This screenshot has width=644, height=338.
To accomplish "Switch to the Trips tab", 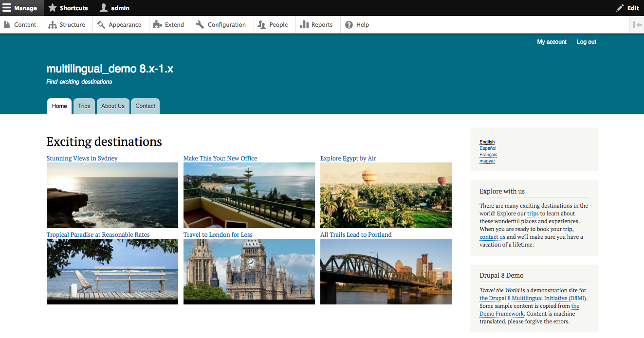I will [84, 106].
